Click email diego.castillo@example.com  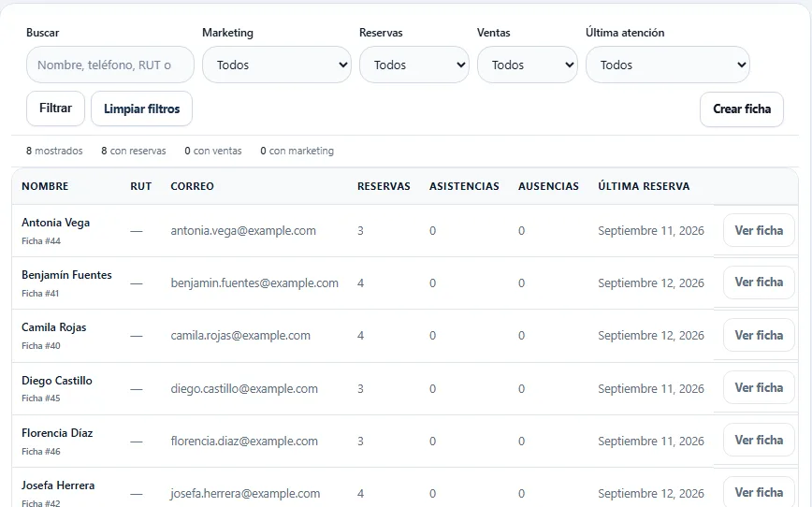pyautogui.click(x=244, y=389)
